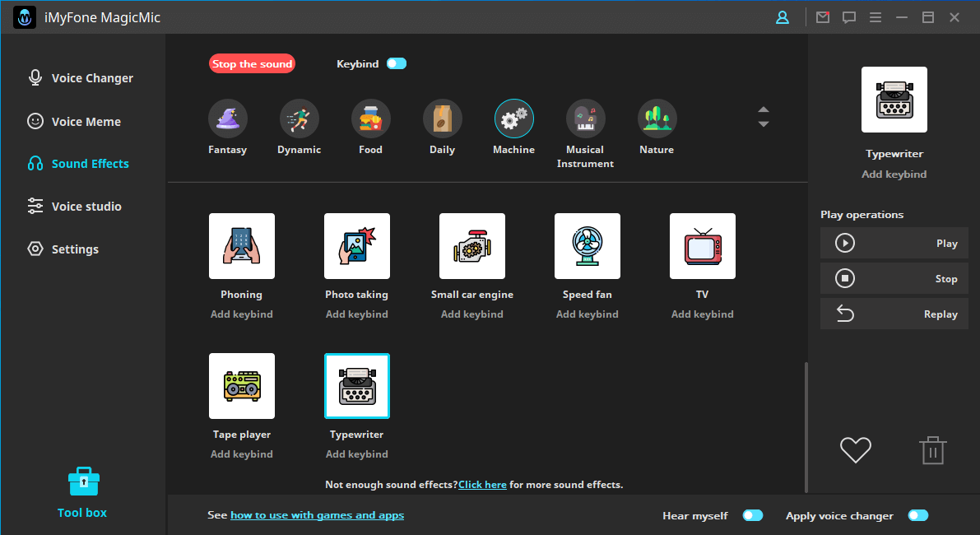Trigger the Small car engine sound
The width and height of the screenshot is (980, 535).
(x=471, y=246)
